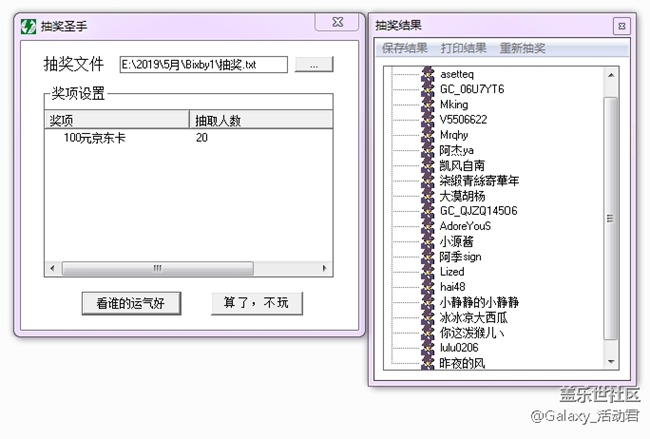Select winner 阿季sign in results list
The width and height of the screenshot is (650, 439).
[461, 257]
